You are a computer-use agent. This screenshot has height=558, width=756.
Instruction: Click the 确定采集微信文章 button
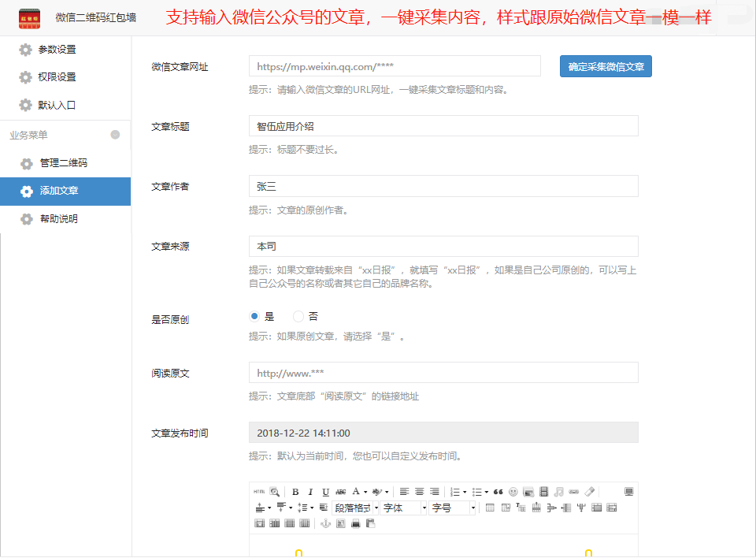(x=606, y=67)
